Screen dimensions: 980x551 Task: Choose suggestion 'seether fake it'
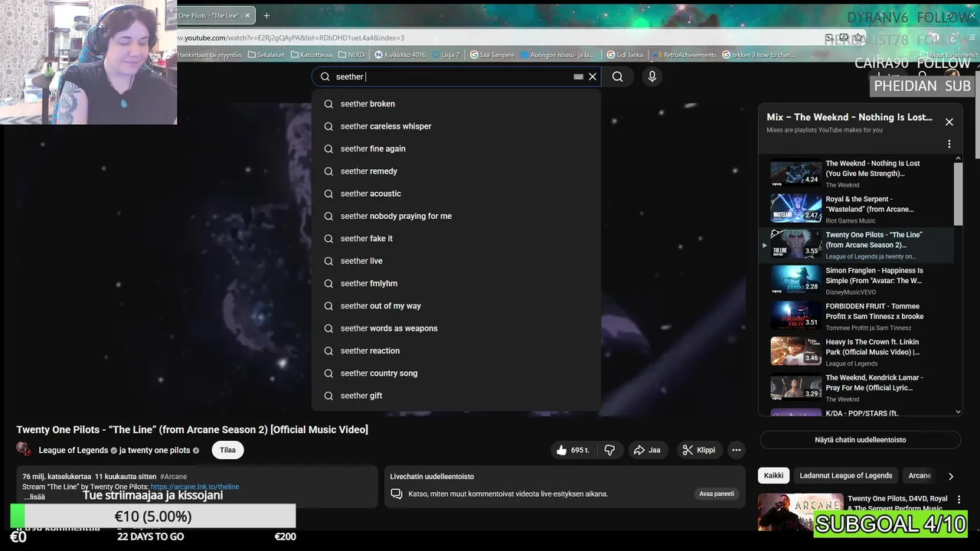(x=456, y=239)
